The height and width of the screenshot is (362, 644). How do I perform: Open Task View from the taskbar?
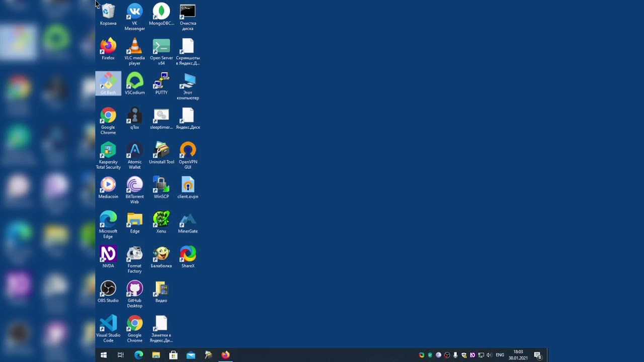click(x=121, y=355)
